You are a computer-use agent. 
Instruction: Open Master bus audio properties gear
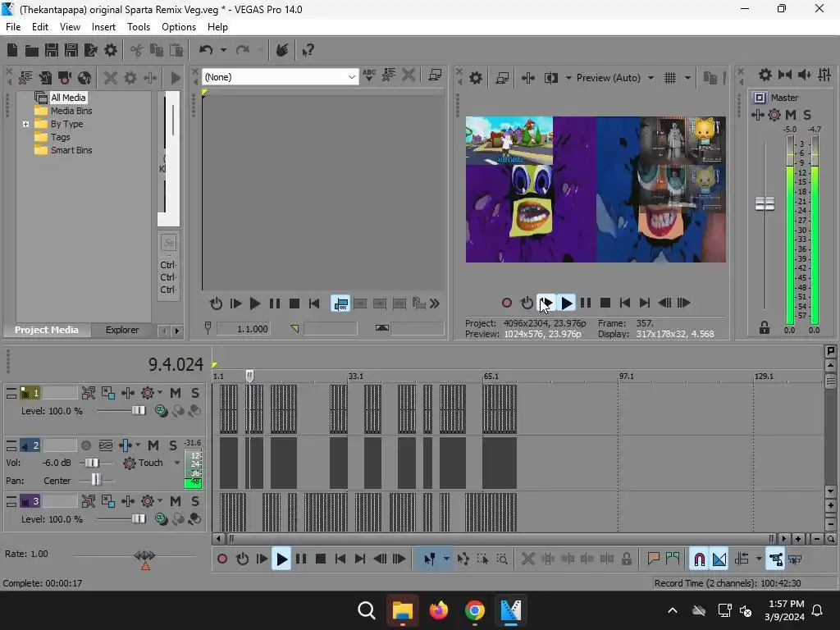click(x=765, y=75)
